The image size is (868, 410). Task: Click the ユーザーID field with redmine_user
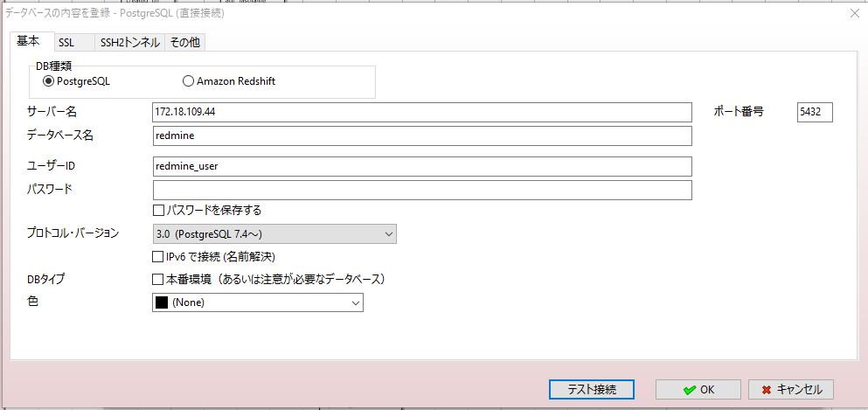pyautogui.click(x=422, y=166)
